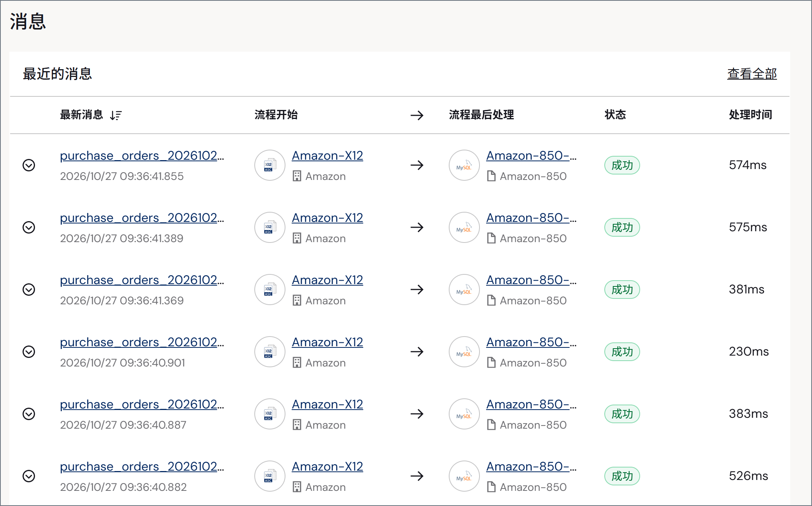Open 查看全部 to view all messages
The image size is (812, 506).
pyautogui.click(x=752, y=74)
